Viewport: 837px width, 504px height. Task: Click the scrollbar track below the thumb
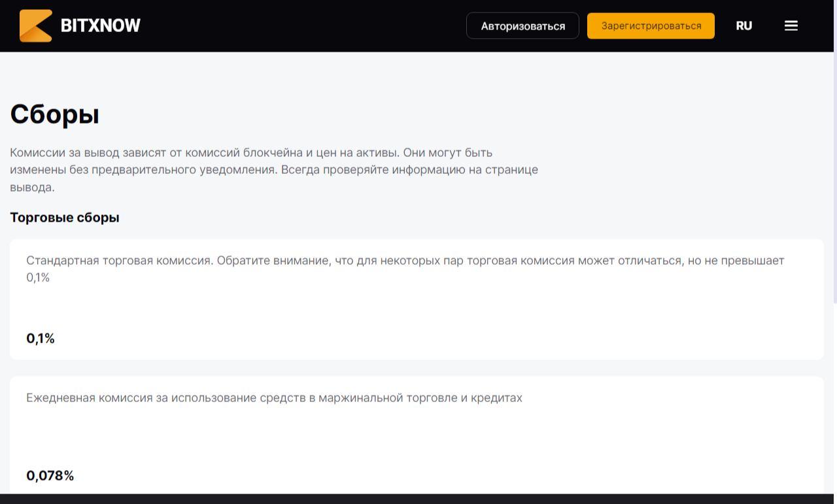[834, 399]
